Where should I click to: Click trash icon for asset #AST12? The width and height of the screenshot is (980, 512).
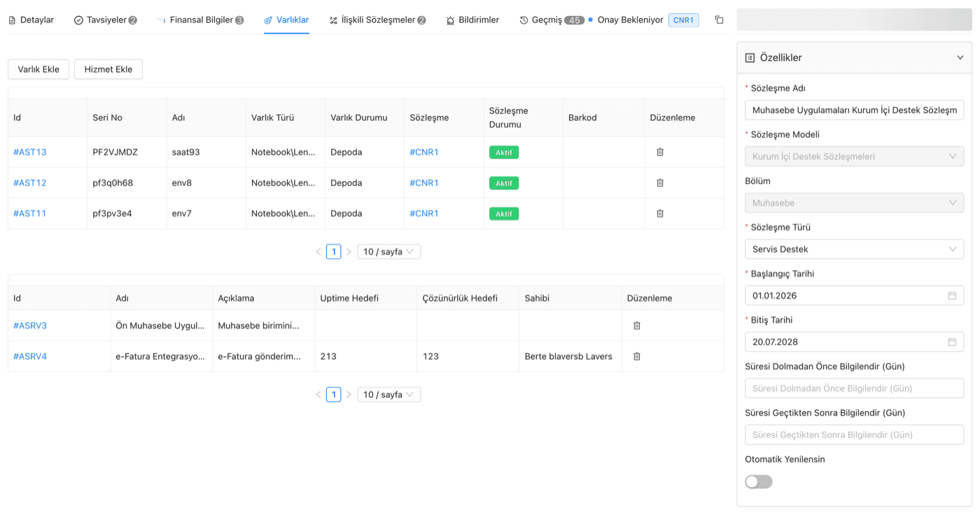(x=660, y=183)
